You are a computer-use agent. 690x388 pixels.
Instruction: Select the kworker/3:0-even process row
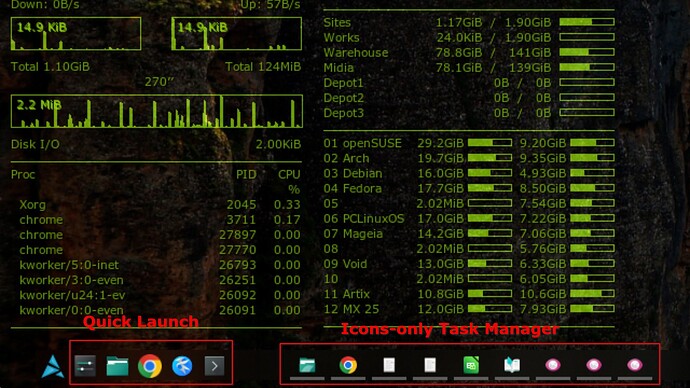pyautogui.click(x=160, y=280)
